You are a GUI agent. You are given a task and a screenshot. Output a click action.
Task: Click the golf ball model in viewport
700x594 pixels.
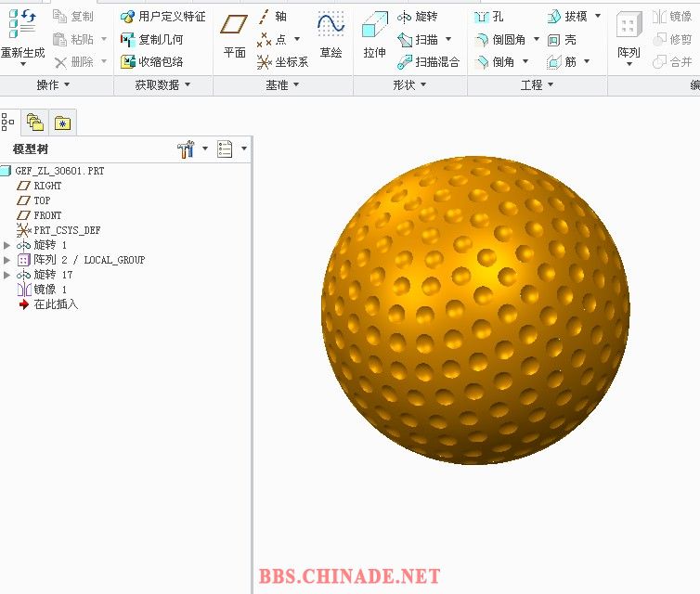coord(475,310)
